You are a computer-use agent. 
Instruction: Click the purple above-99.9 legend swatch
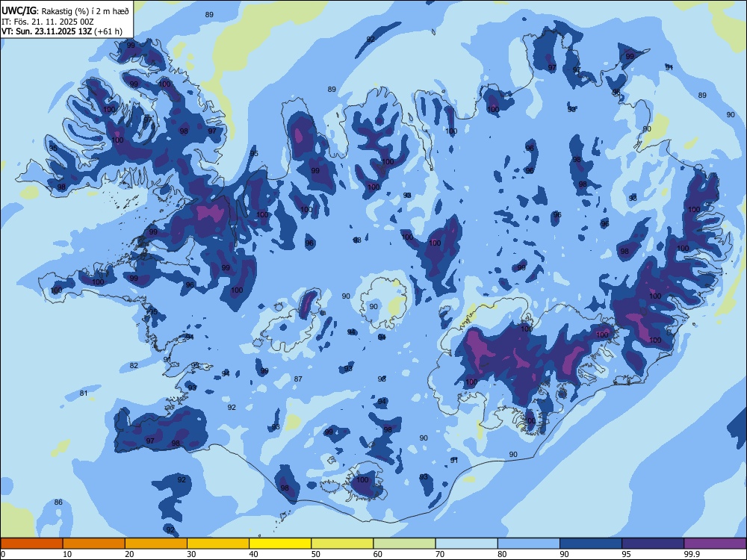point(715,544)
